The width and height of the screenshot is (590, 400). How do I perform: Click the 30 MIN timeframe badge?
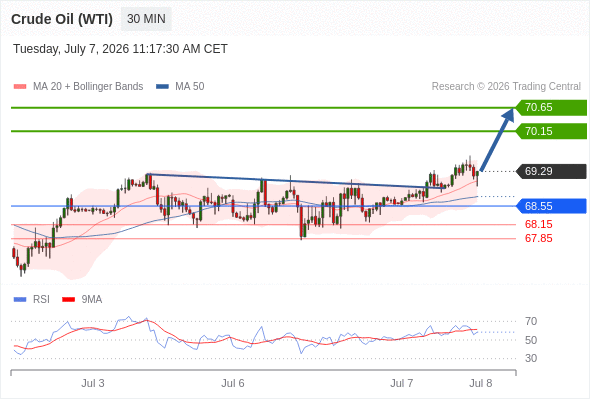pos(146,19)
